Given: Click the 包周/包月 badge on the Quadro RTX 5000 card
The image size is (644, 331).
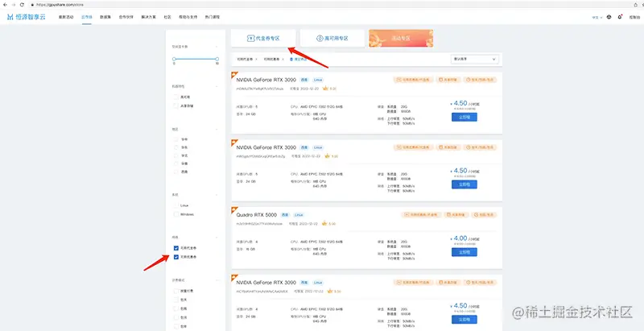Looking at the screenshot, I should (x=484, y=214).
